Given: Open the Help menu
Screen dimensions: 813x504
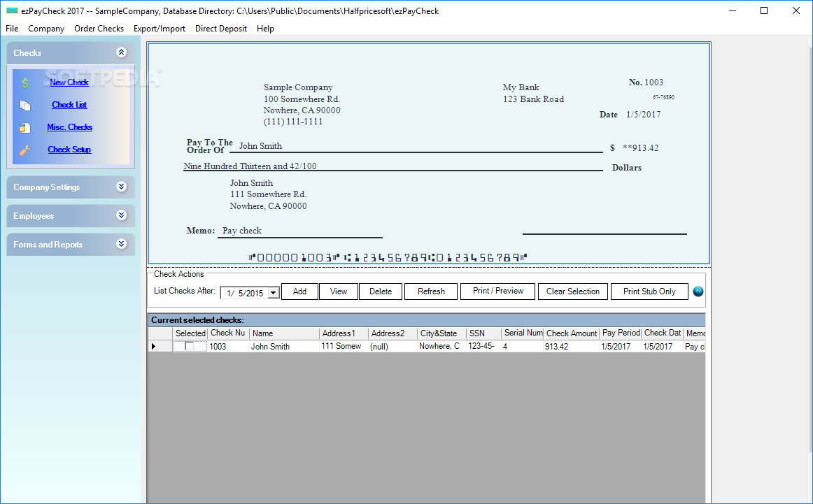Looking at the screenshot, I should tap(265, 29).
